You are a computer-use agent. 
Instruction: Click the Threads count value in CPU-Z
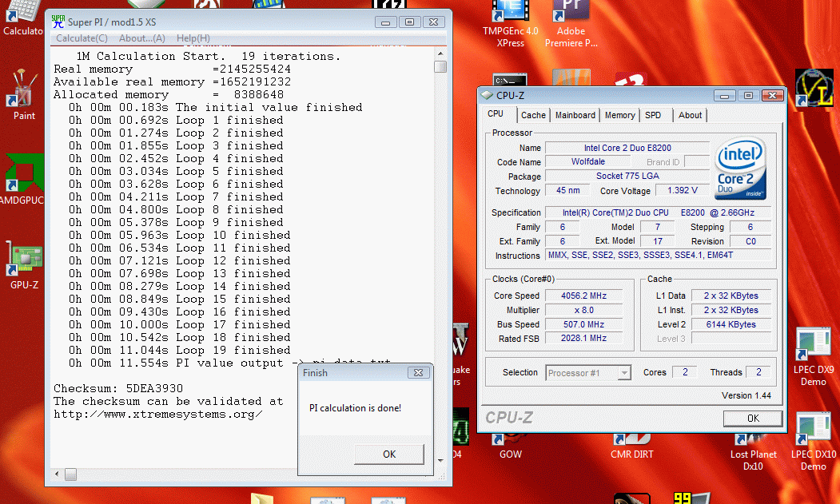[758, 372]
